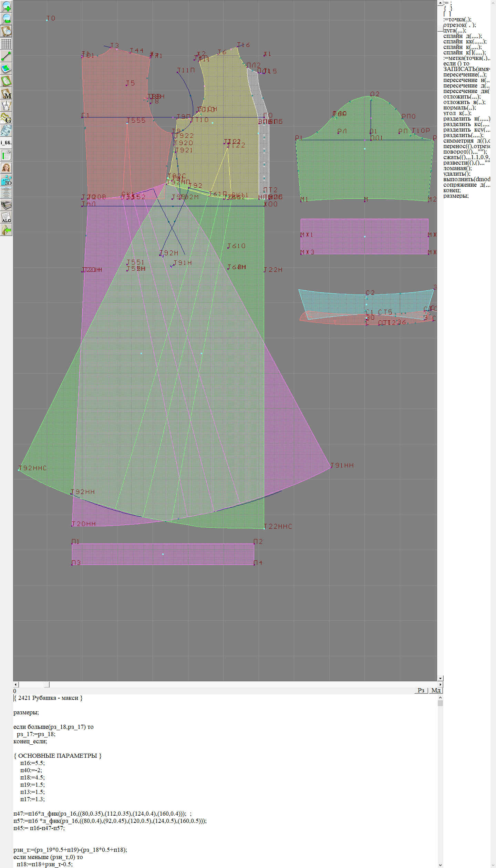Click in code line 'п16:=5.5;'
The image size is (496, 868).
click(32, 763)
